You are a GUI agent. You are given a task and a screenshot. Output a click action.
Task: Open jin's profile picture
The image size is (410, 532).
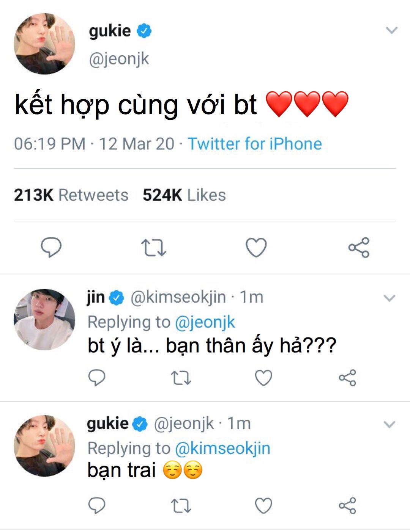click(x=44, y=320)
